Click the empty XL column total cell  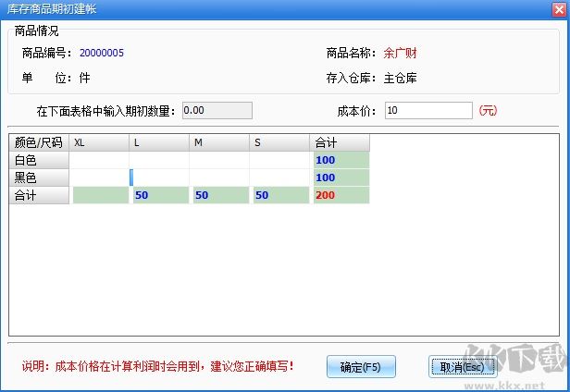pos(101,195)
